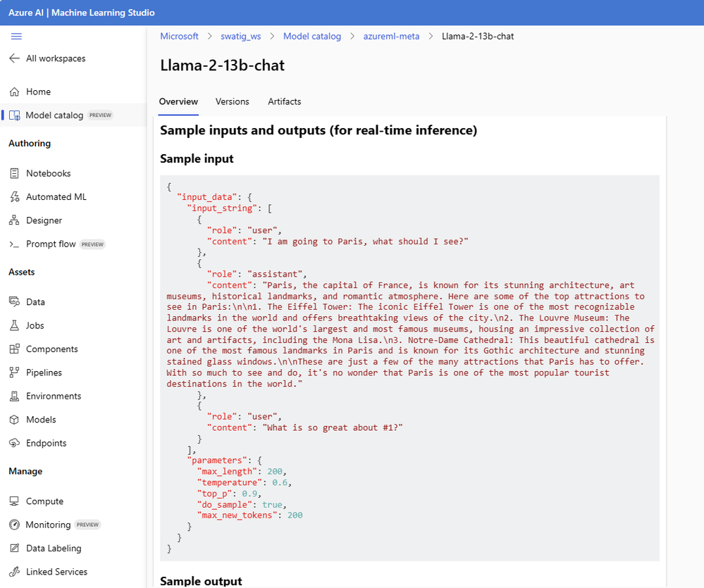Open Data under Assets
Image resolution: width=704 pixels, height=588 pixels.
click(x=35, y=302)
